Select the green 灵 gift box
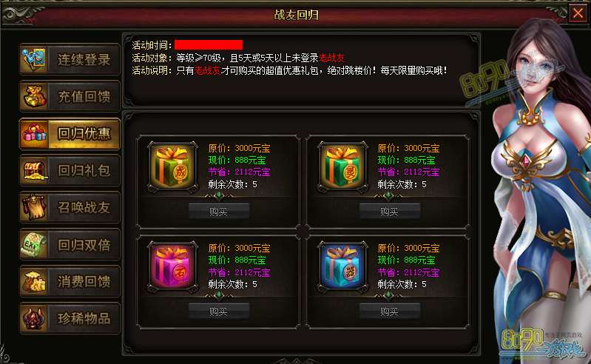 [x=342, y=166]
